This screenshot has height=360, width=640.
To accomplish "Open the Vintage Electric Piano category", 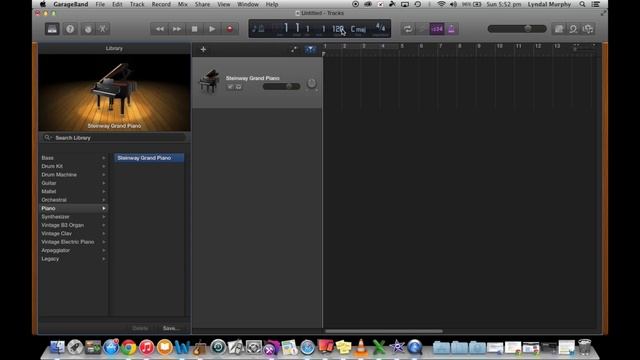I will (73, 242).
